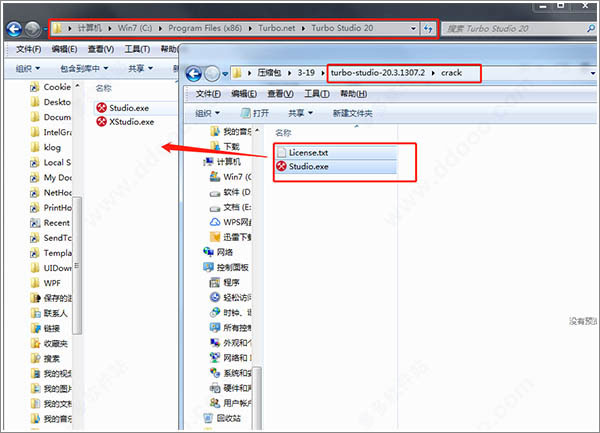Open IntelGr folder in left tree
Screen dimensions: 600x433
tap(51, 132)
